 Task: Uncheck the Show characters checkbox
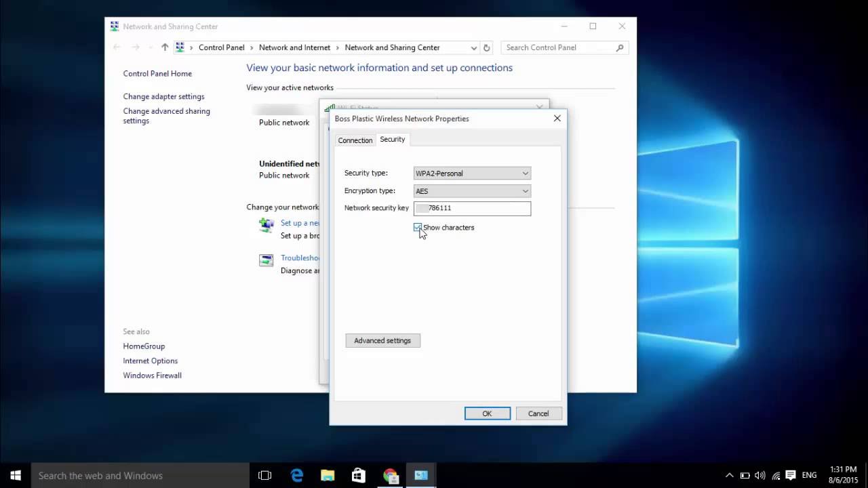point(418,228)
